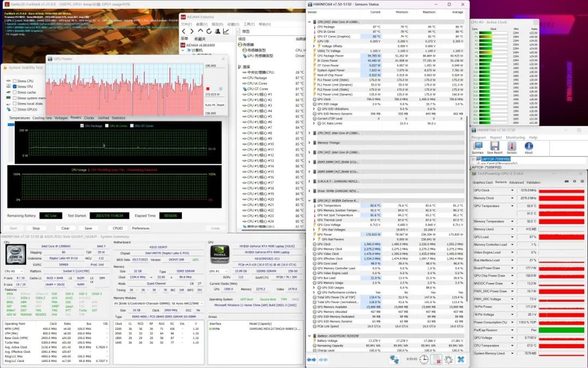Click the Save Report floppy icon
This screenshot has height=368, width=588.
pyautogui.click(x=495, y=147)
